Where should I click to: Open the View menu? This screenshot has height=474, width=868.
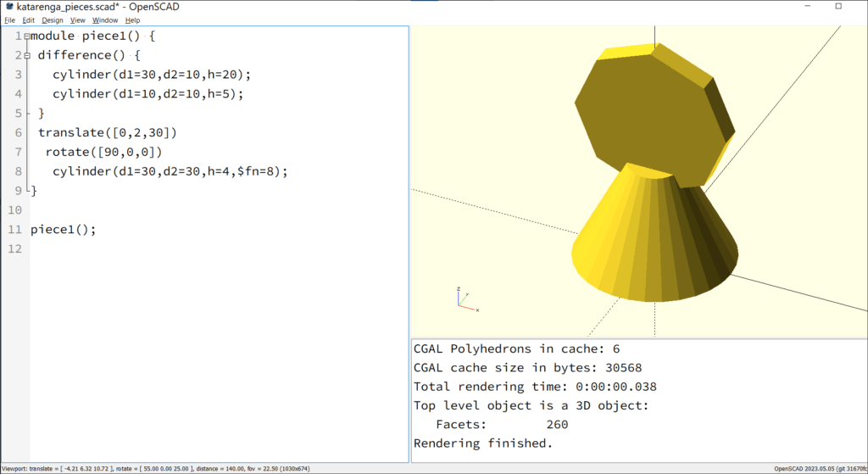click(77, 20)
